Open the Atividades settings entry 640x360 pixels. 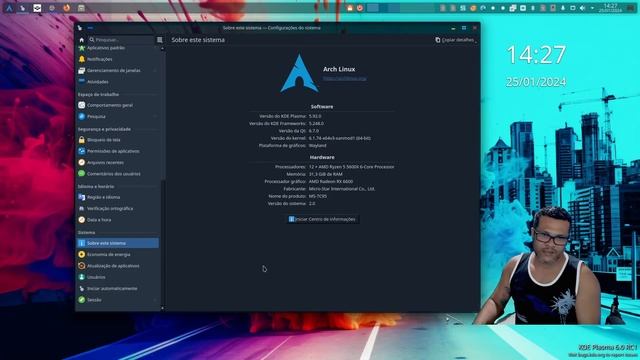[118, 82]
